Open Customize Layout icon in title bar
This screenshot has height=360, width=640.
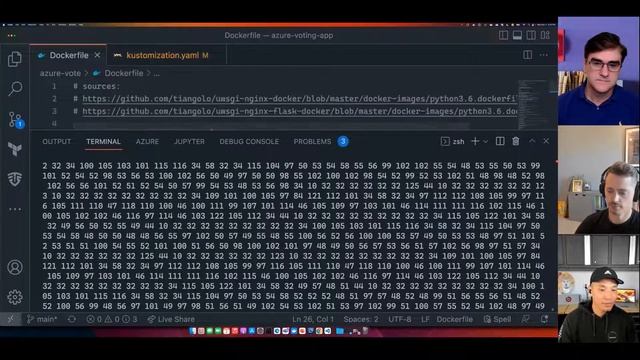tap(545, 35)
